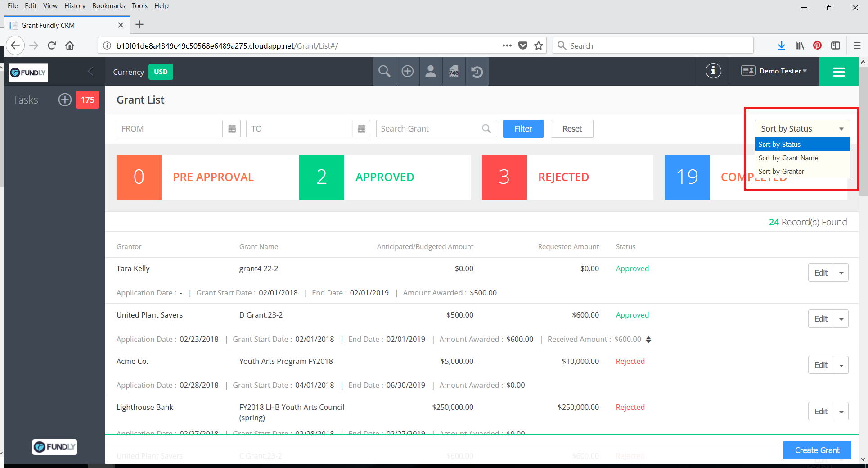Close the Grant Fundly CRM tab

click(x=121, y=25)
